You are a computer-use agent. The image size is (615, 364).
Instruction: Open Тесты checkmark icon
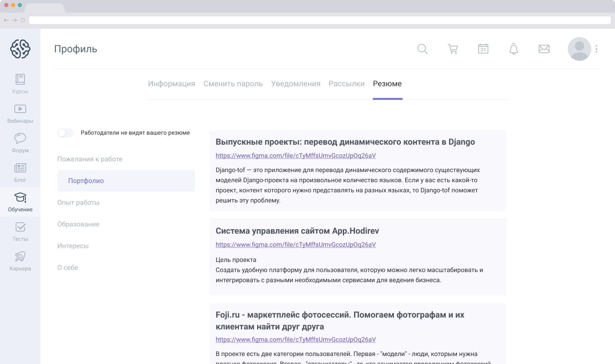pyautogui.click(x=20, y=227)
